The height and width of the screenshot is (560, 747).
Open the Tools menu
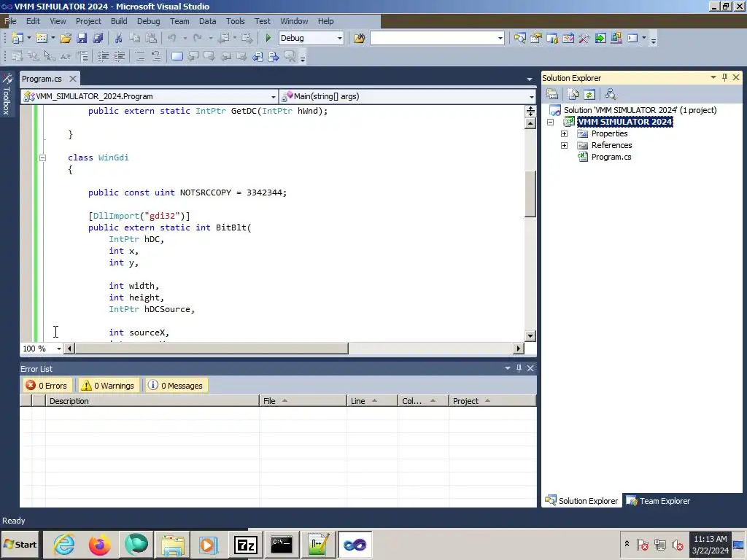(x=235, y=21)
